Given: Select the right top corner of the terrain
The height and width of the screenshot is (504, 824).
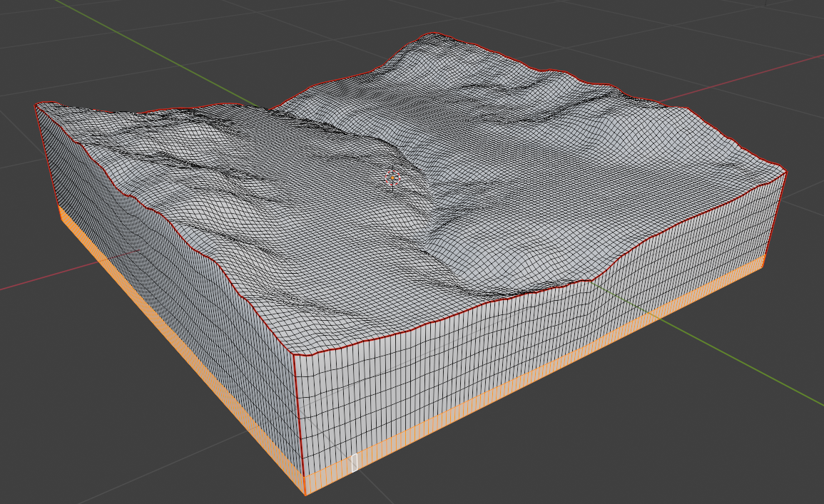Looking at the screenshot, I should [785, 171].
